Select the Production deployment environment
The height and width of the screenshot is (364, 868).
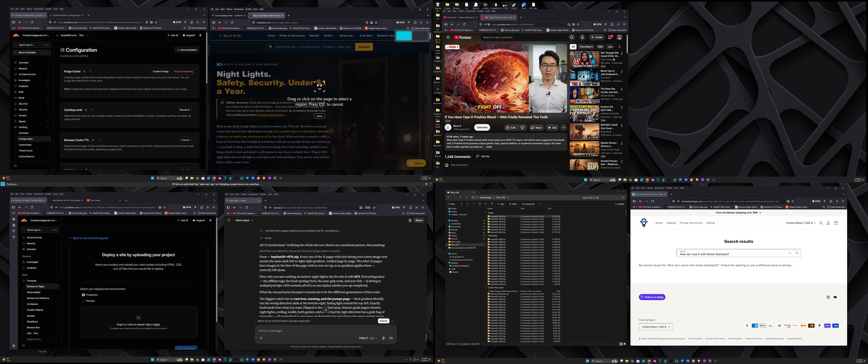pos(83,295)
